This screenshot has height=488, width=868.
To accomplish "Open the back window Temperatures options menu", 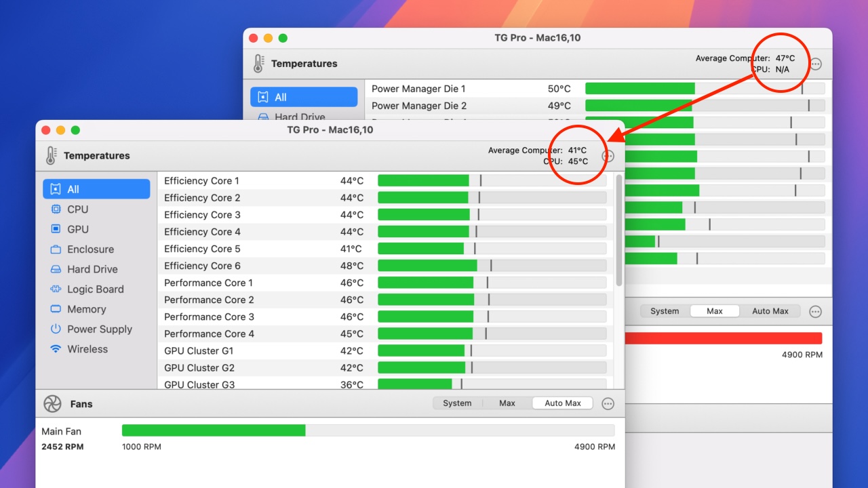I will coord(816,64).
